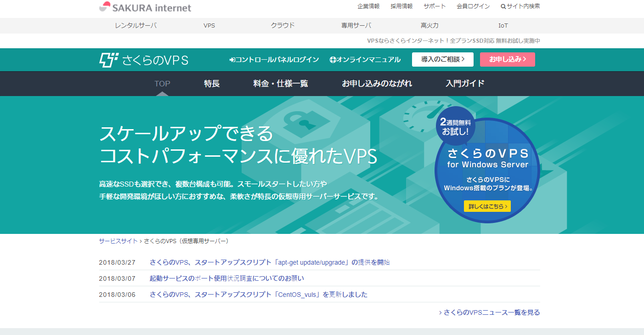Select IoT in the service navigation
644x335 pixels.
coord(503,26)
